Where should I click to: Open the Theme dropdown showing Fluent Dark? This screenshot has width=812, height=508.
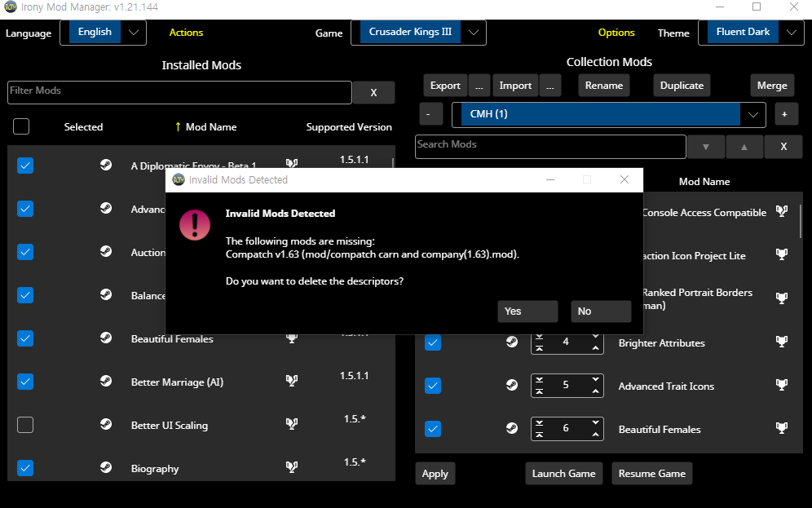coord(792,33)
